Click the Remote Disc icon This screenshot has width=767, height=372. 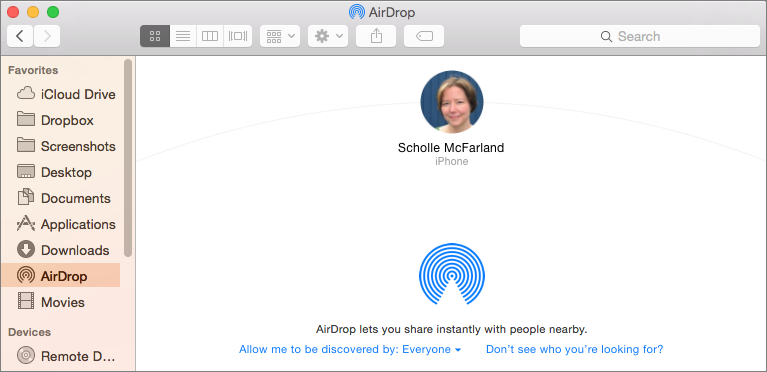(x=26, y=355)
